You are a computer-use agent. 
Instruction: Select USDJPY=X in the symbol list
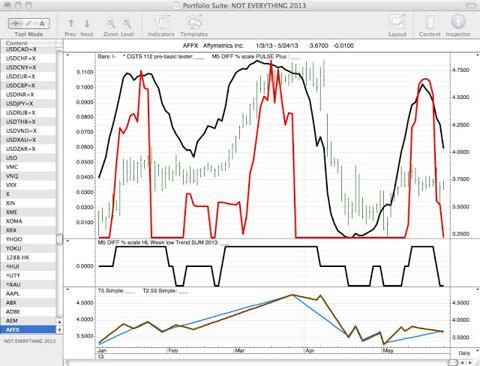coord(28,104)
